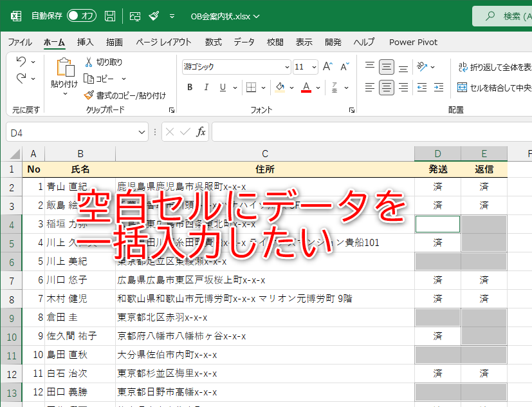Image resolution: width=532 pixels, height=407 pixels.
Task: Enable center alignment
Action: point(385,87)
